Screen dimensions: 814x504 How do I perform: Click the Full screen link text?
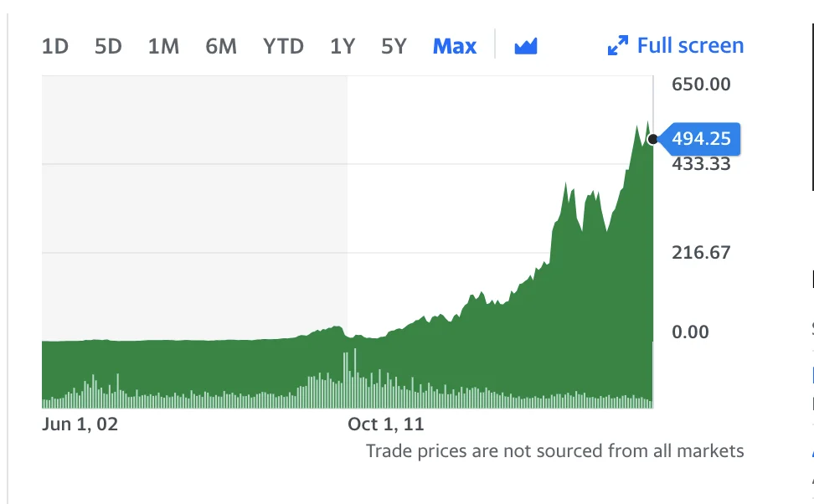pyautogui.click(x=690, y=45)
